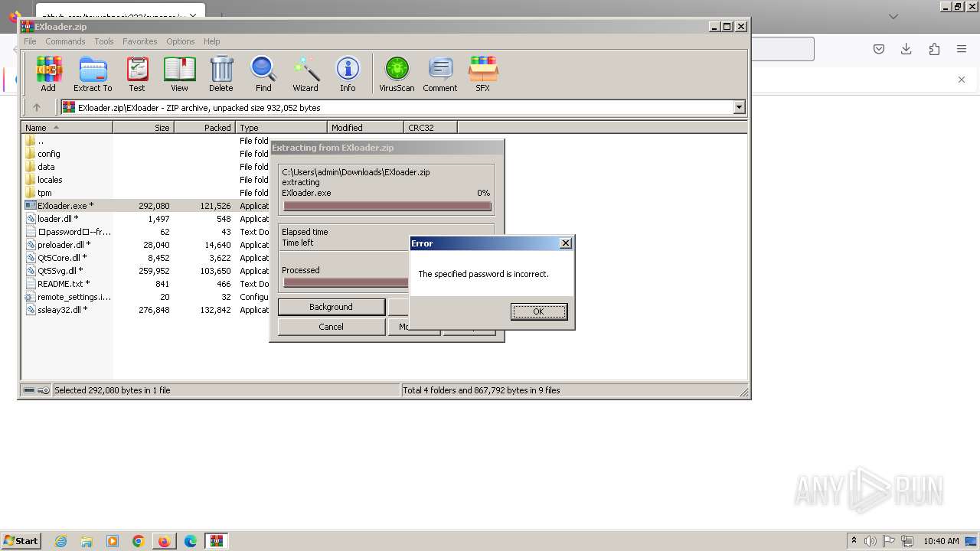Switch to Firefox from taskbar
The height and width of the screenshot is (551, 980).
tap(164, 541)
